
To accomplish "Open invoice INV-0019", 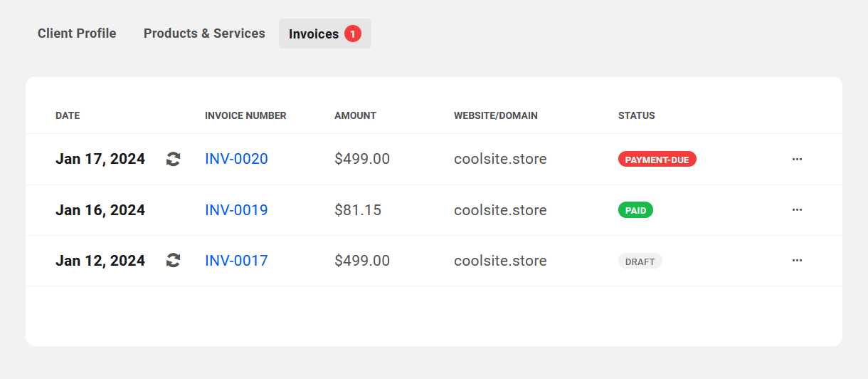I will coord(236,210).
